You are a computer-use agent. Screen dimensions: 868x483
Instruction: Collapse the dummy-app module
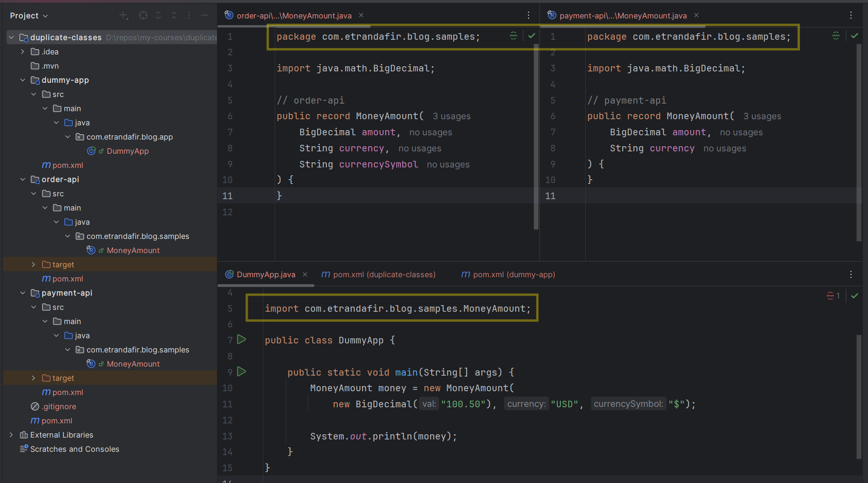tap(22, 80)
